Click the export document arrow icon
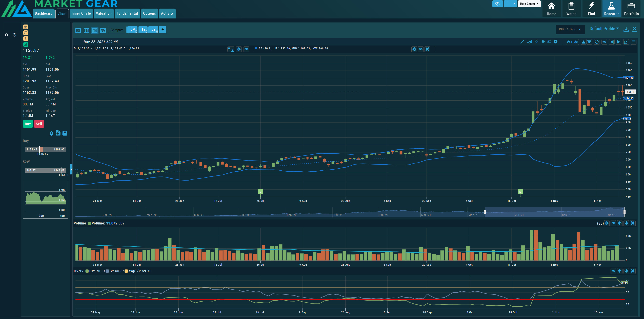 tap(58, 133)
